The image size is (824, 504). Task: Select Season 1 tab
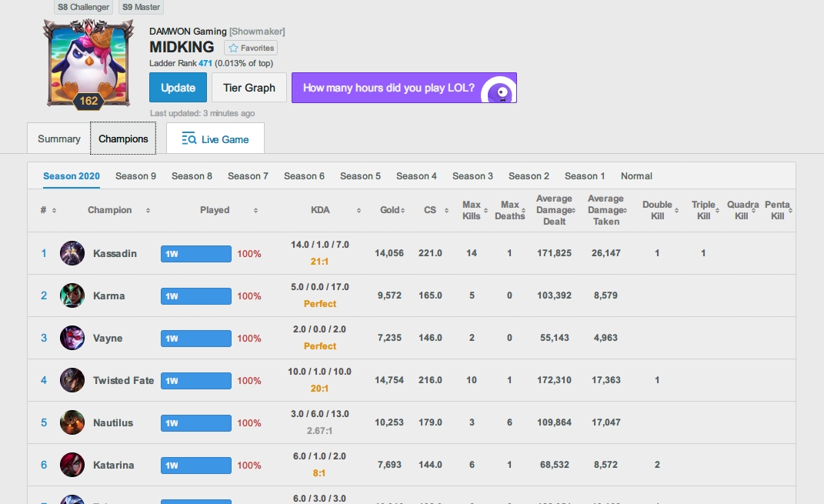(585, 176)
